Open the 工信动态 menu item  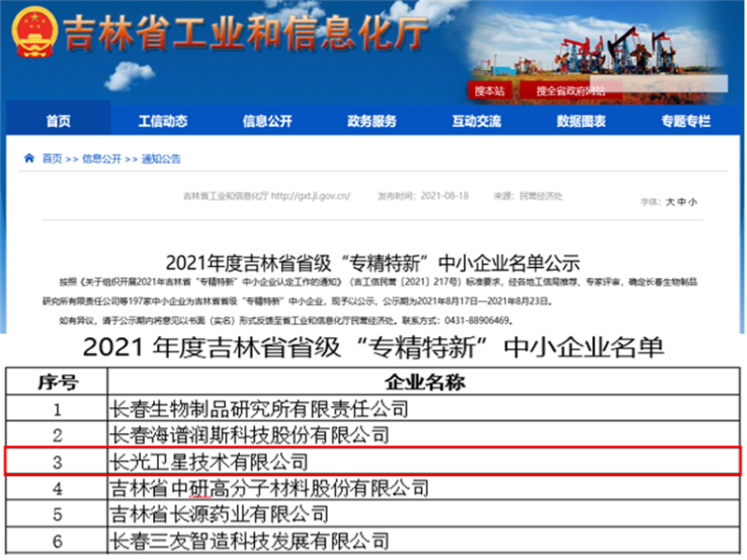point(162,121)
